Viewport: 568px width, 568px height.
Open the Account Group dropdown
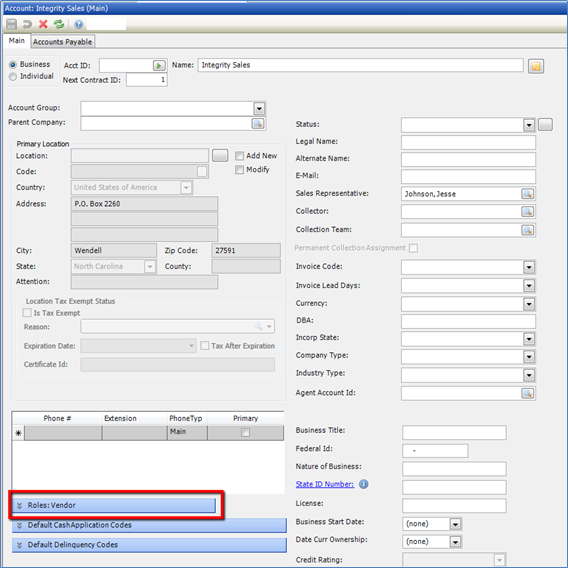click(x=259, y=108)
